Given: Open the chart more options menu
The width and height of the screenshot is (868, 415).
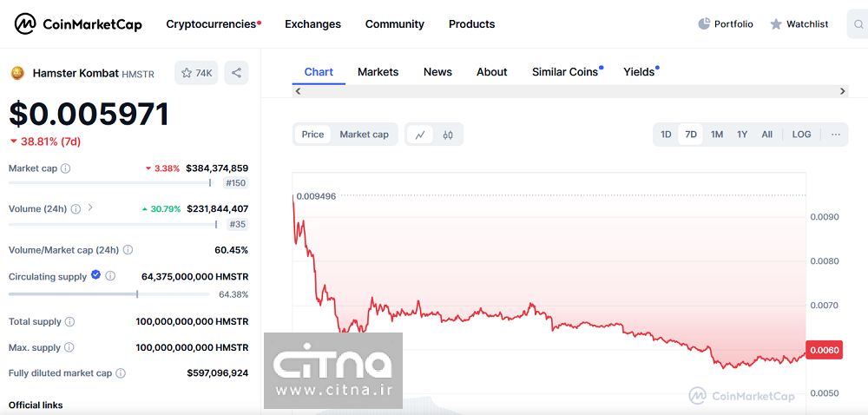Looking at the screenshot, I should [x=835, y=135].
